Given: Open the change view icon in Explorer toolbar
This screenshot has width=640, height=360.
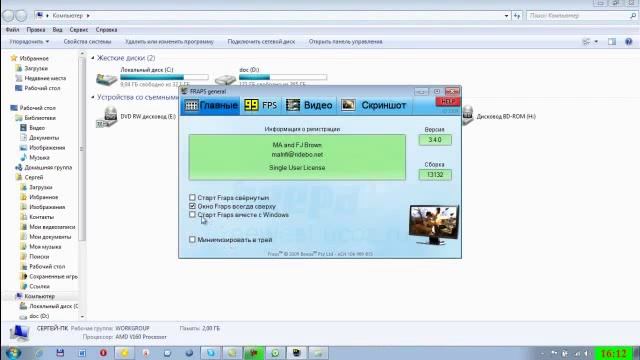Looking at the screenshot, I should [587, 42].
